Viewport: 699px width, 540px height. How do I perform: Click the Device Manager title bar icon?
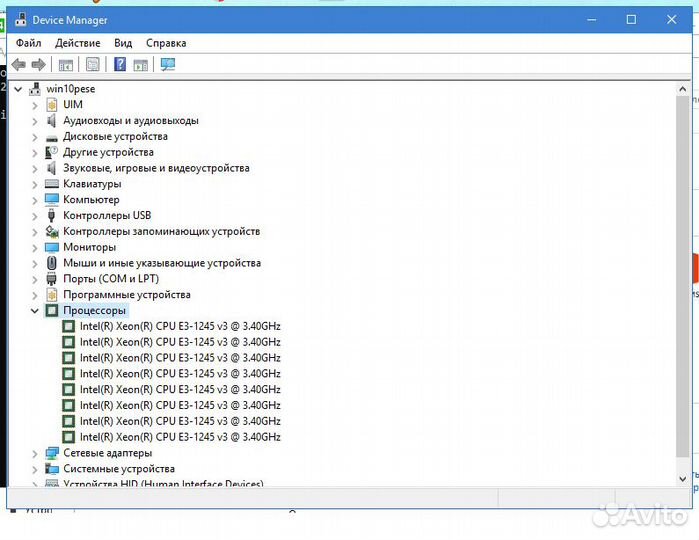point(21,20)
